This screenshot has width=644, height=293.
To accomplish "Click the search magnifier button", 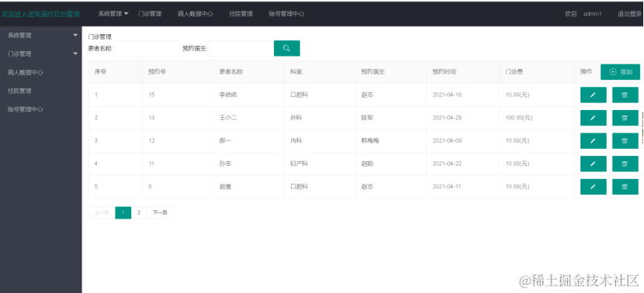I will pyautogui.click(x=286, y=48).
